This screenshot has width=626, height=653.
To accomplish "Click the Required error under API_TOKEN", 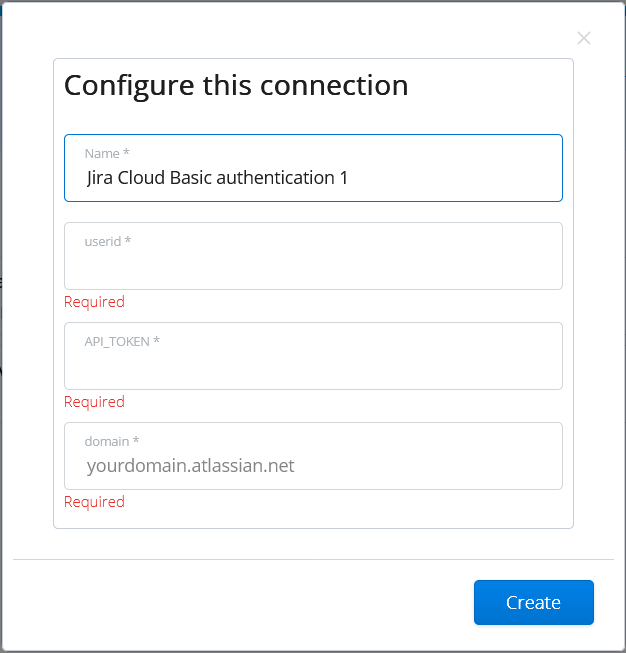I will pyautogui.click(x=94, y=402).
